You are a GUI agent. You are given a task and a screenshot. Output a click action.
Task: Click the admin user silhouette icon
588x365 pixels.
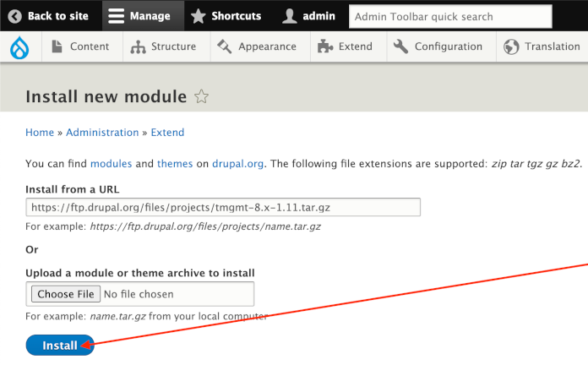tap(290, 16)
